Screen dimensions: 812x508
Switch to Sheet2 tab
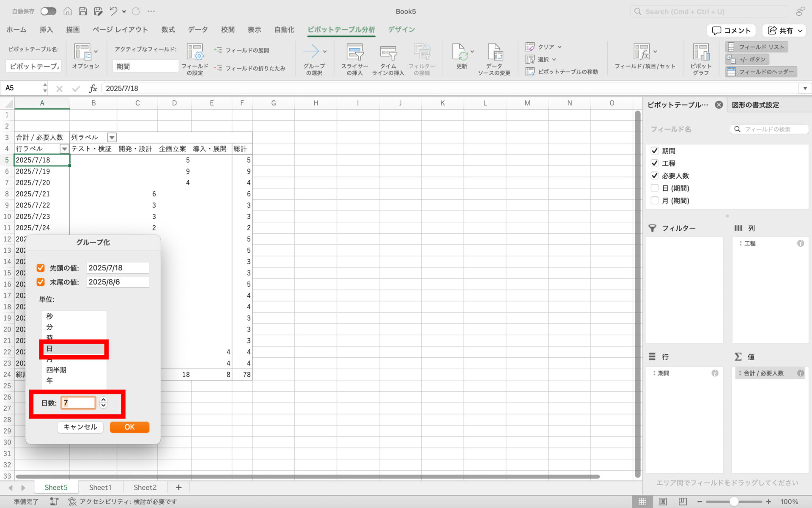click(145, 488)
